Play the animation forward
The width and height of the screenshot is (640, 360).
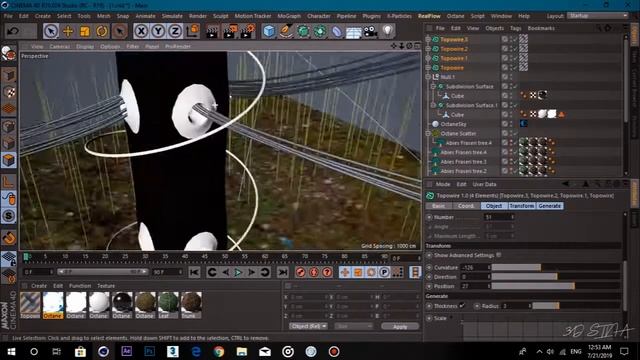[x=238, y=272]
